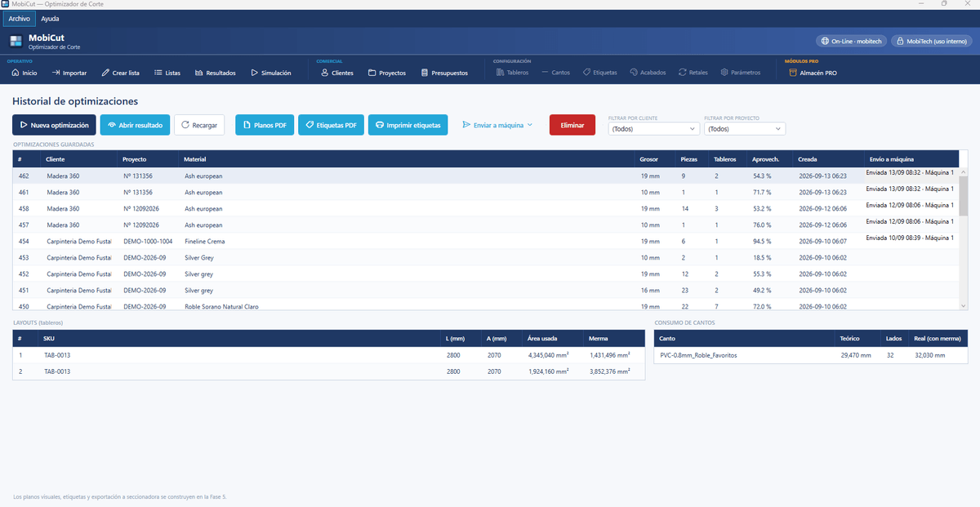Expand the Enviar a máquina dropdown
This screenshot has width=980, height=507.
click(x=497, y=125)
